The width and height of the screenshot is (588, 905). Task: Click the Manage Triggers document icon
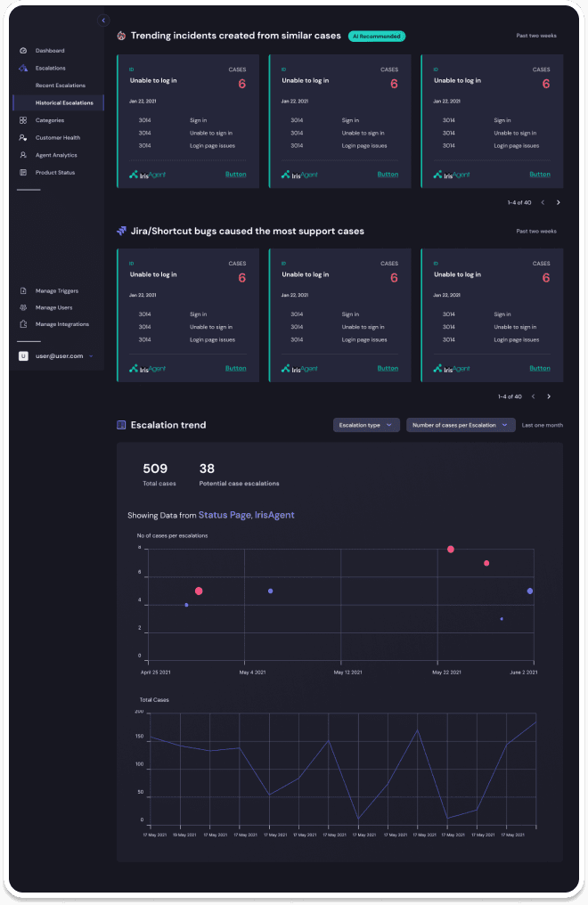point(23,291)
